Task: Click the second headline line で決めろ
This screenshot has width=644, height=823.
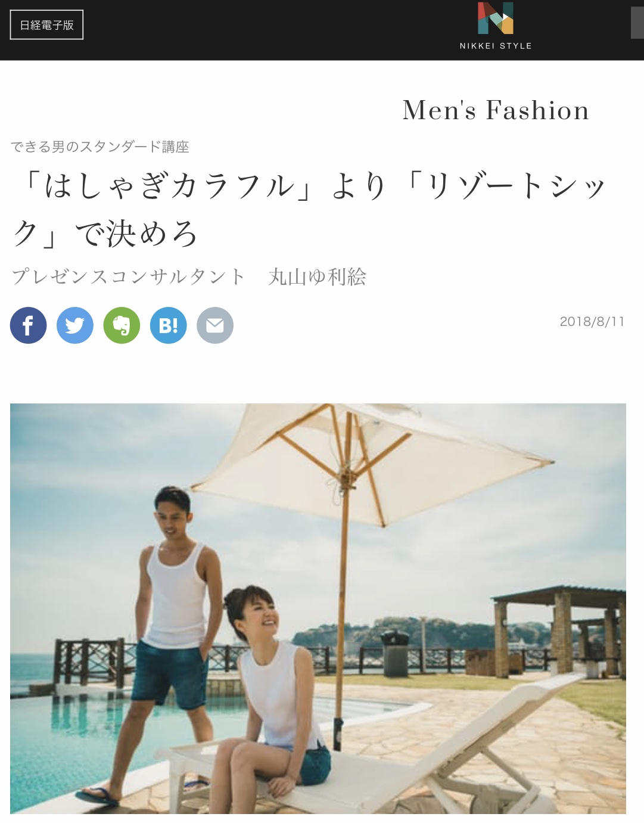Action: (x=136, y=234)
